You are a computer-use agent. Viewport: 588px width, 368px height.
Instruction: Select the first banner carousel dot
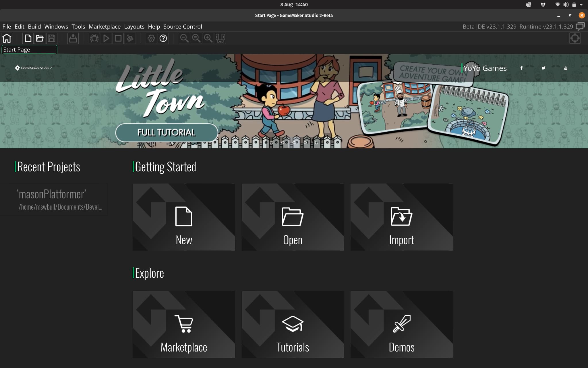pos(271,142)
